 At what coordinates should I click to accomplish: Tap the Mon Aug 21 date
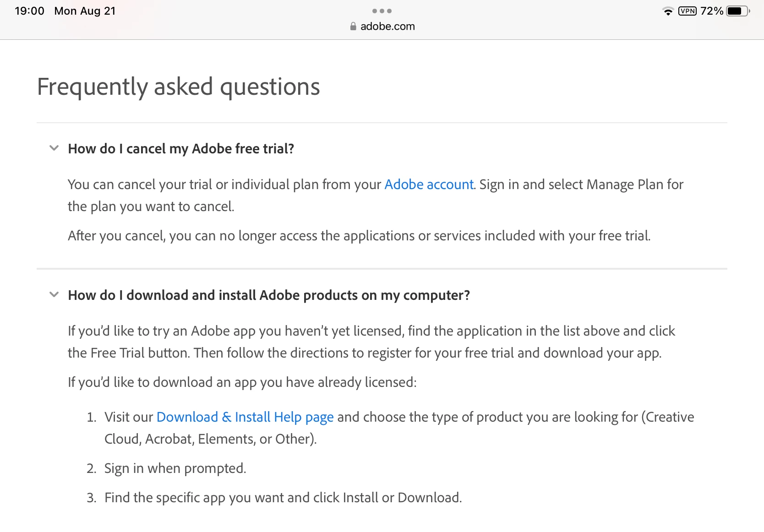[x=85, y=11]
